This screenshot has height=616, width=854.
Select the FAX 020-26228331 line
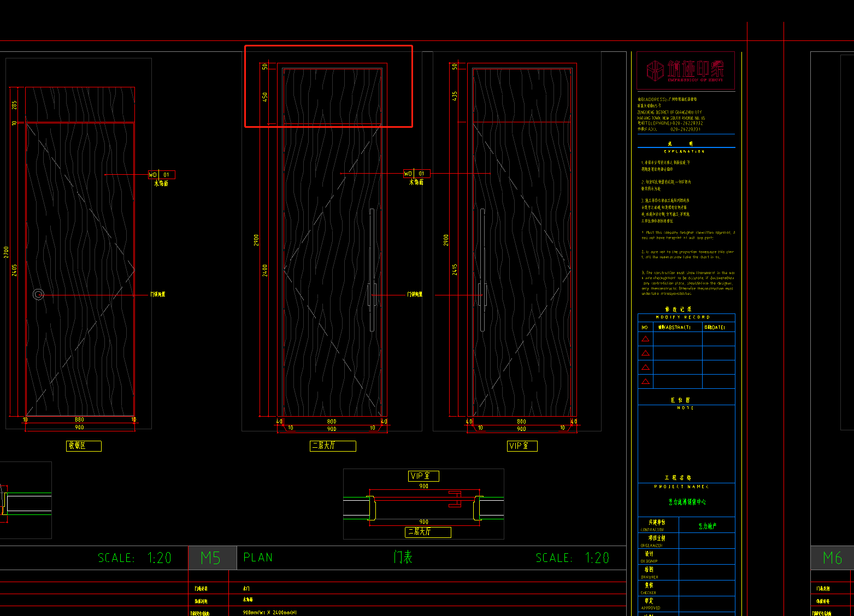point(669,129)
